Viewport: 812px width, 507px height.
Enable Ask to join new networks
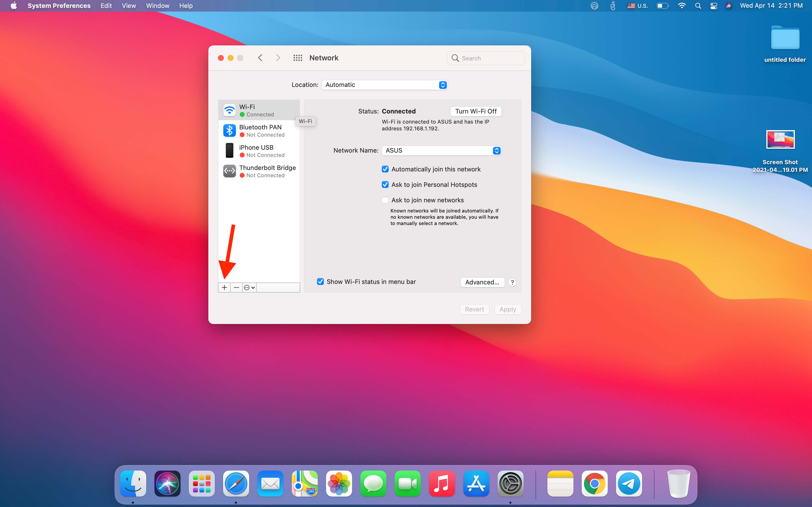[385, 200]
